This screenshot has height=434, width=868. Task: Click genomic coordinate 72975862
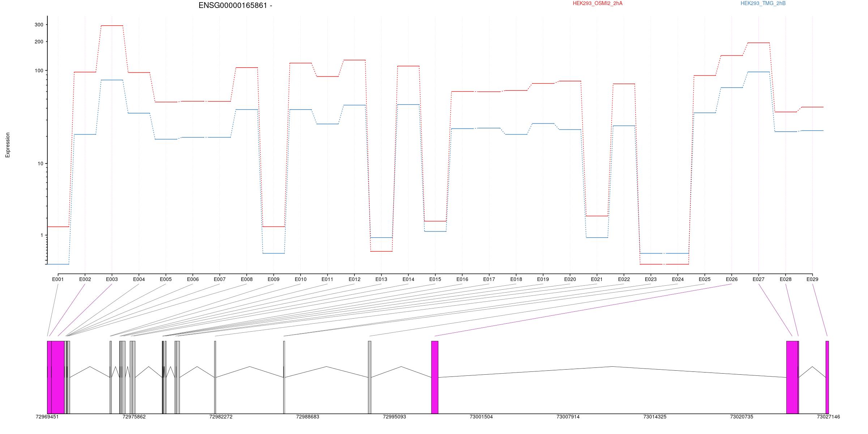coord(134,417)
